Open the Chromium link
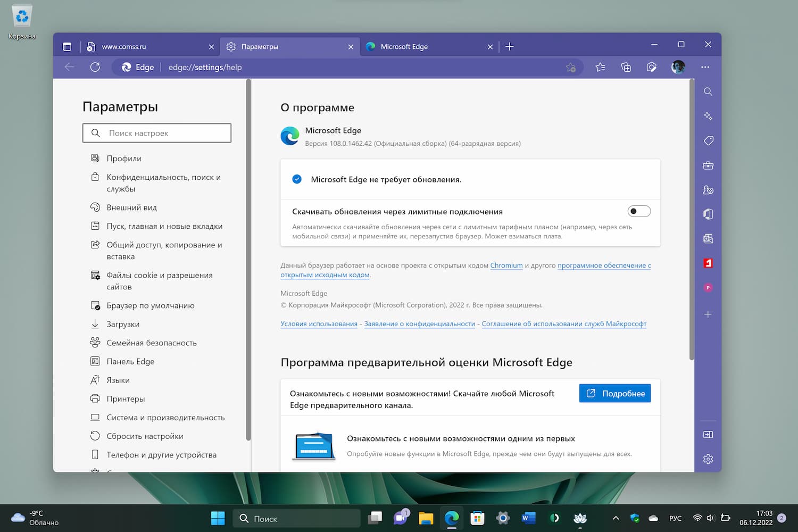This screenshot has width=798, height=532. coord(506,265)
